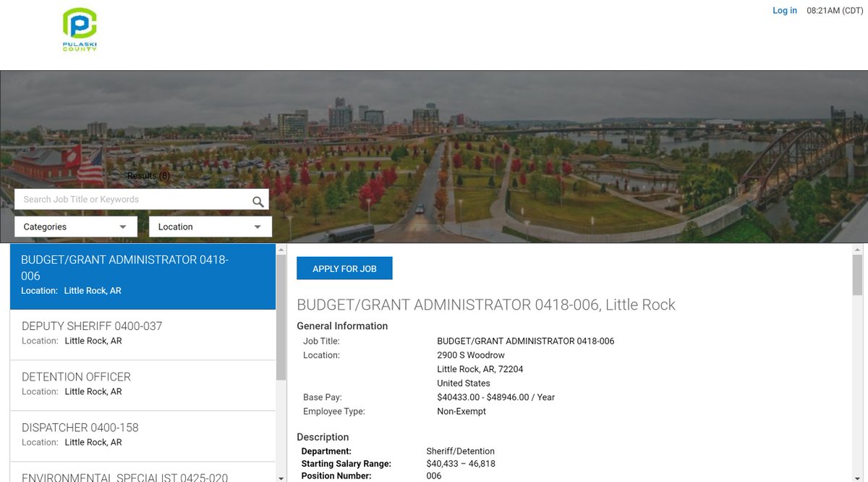Select the Budget/Grant Administrator 0418-006 listing

[143, 276]
